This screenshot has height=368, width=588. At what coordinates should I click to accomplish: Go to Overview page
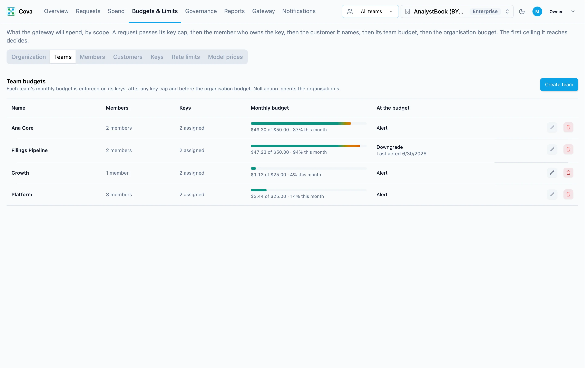[56, 11]
